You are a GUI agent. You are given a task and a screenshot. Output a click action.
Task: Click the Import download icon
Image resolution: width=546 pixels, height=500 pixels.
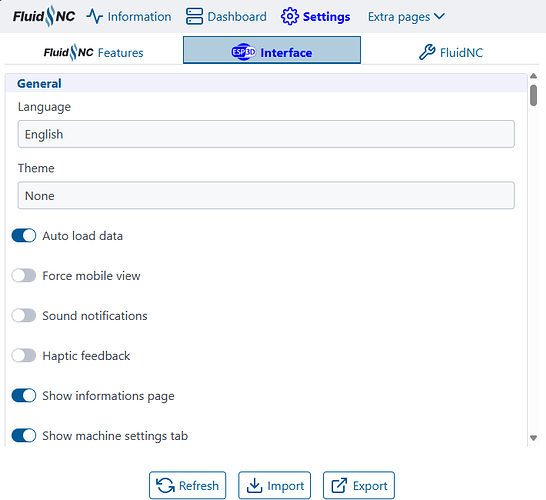[x=255, y=485]
